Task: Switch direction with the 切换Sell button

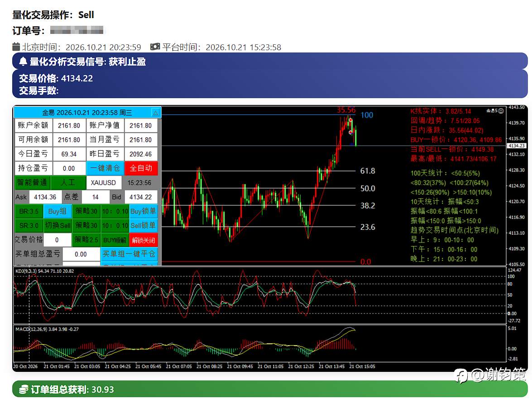Action: click(x=58, y=225)
